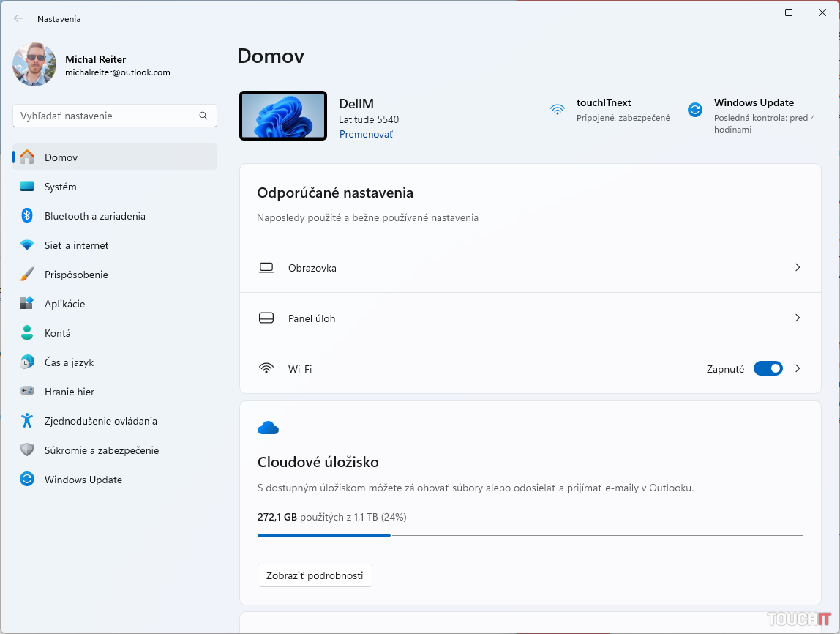Image resolution: width=840 pixels, height=634 pixels.
Task: Click the OneDrive cloud icon
Action: coord(268,428)
